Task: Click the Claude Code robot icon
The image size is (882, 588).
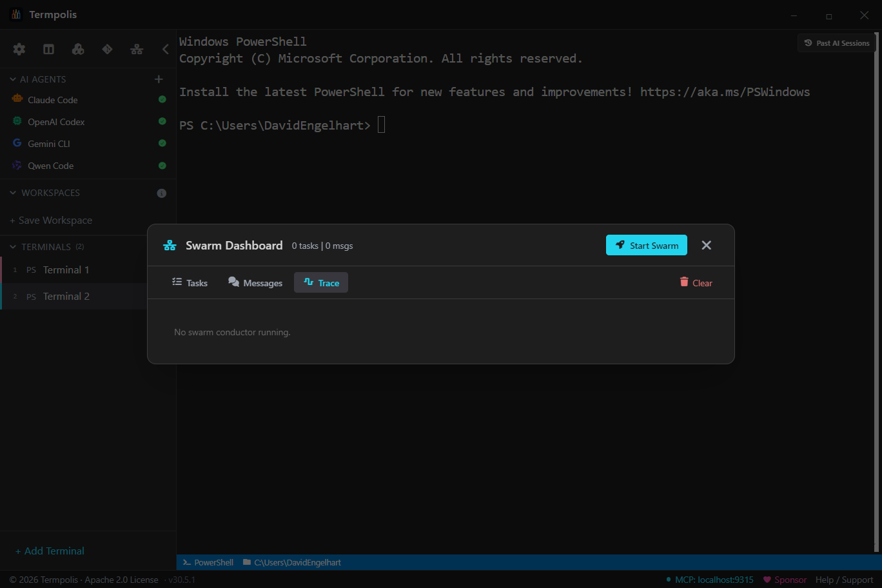Action: point(17,99)
